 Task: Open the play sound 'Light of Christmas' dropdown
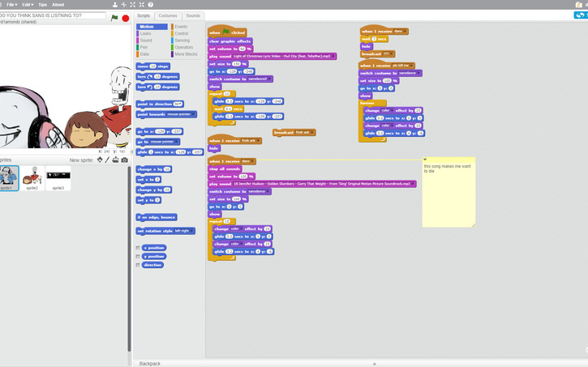click(x=333, y=56)
